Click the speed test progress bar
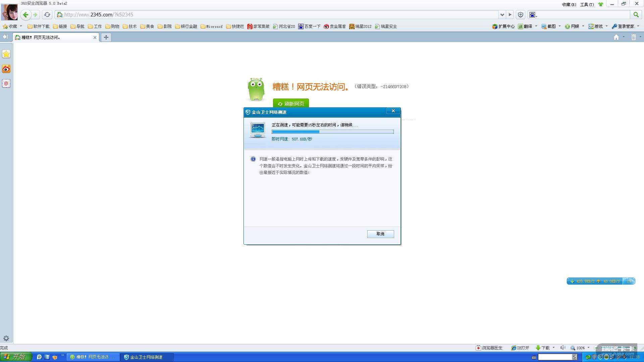 point(332,132)
